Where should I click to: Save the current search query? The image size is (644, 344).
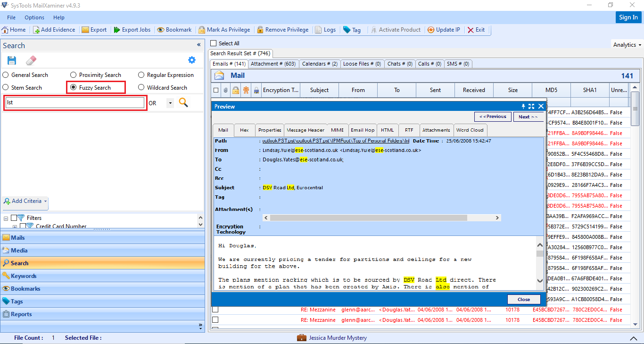pyautogui.click(x=11, y=60)
